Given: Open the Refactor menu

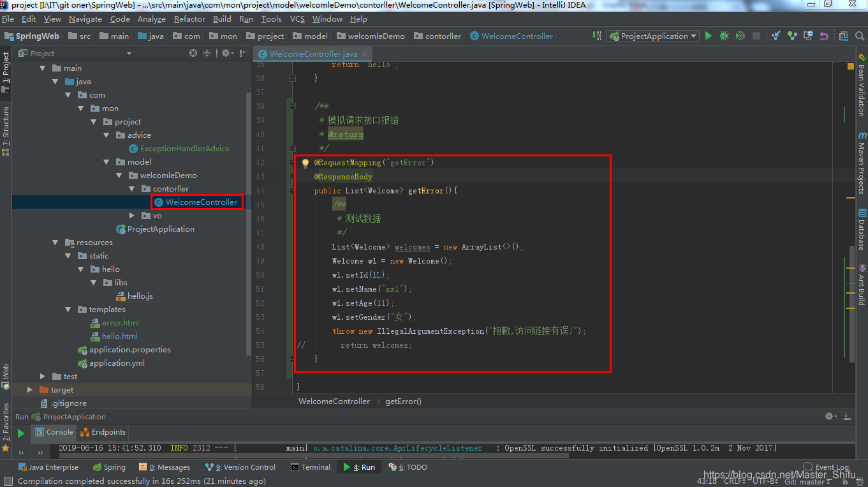Looking at the screenshot, I should click(x=189, y=19).
